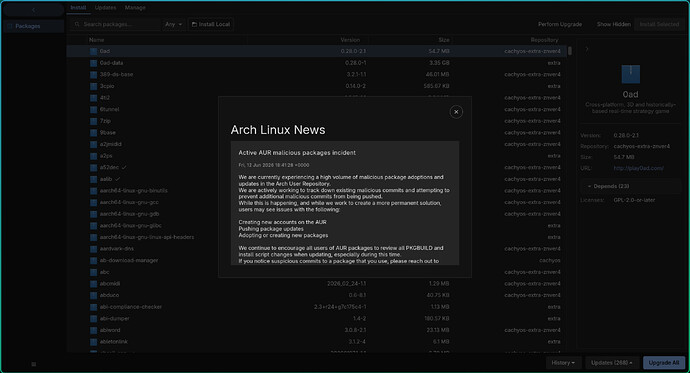
Task: Sort by the Repository column header
Action: point(544,40)
